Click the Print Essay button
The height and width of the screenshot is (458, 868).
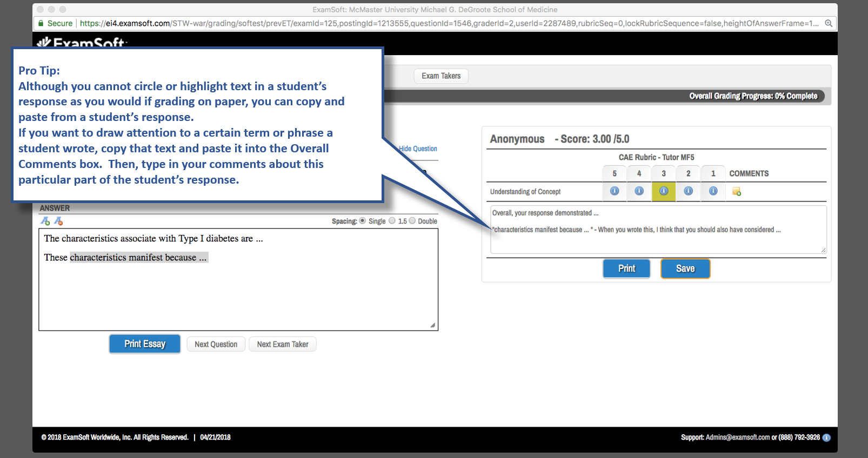[145, 344]
